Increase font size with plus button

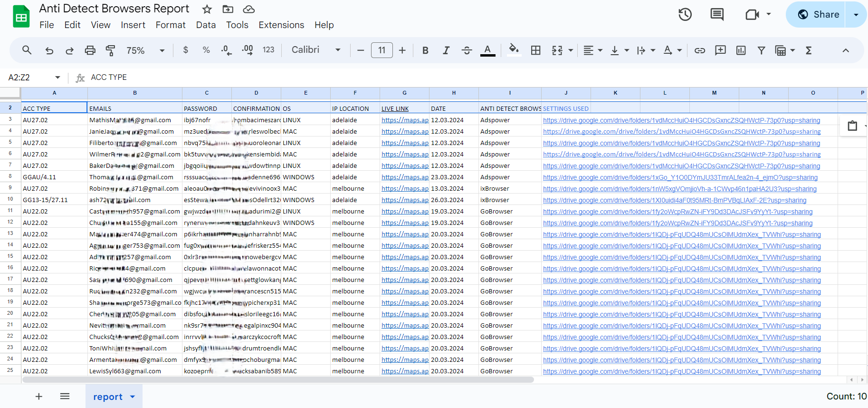coord(402,50)
